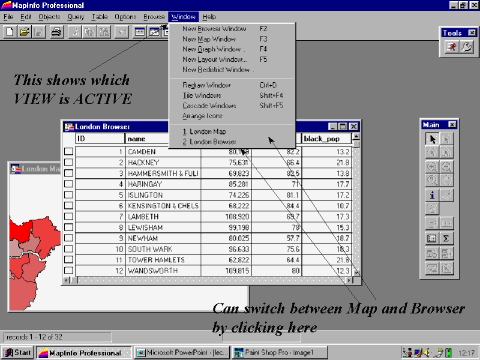Click the Print toolbar icon
The width and height of the screenshot is (480, 360).
click(x=57, y=32)
